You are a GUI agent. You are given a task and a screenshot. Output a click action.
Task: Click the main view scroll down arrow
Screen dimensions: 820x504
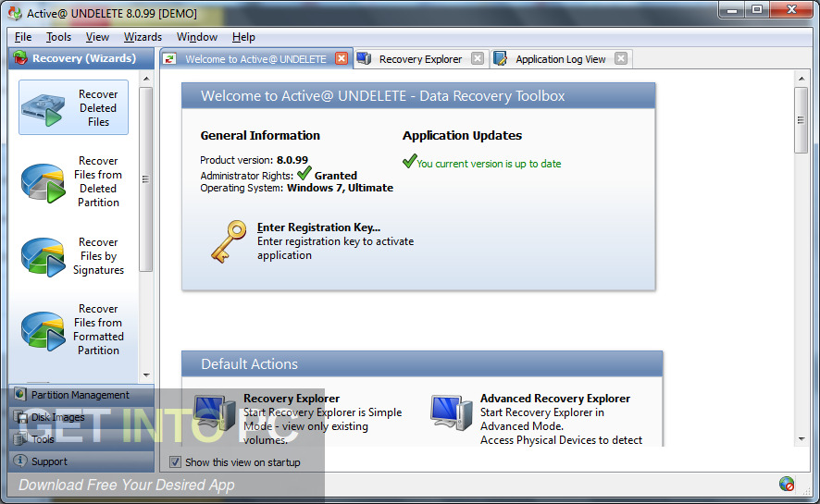point(801,439)
